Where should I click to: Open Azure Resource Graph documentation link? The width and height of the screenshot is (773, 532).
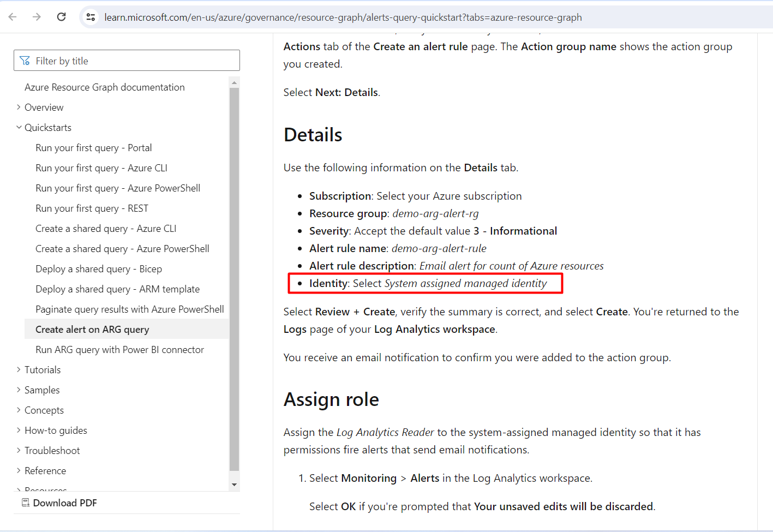105,87
